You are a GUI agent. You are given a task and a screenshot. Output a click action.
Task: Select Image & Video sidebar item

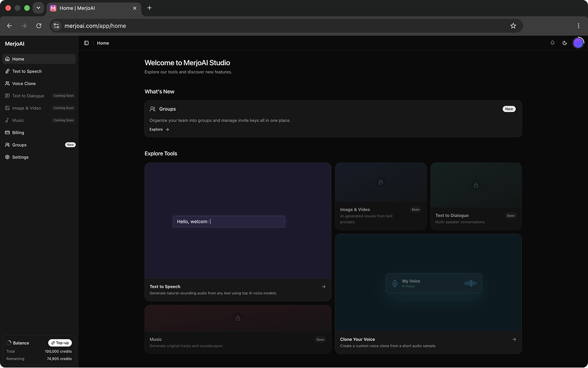[39, 108]
